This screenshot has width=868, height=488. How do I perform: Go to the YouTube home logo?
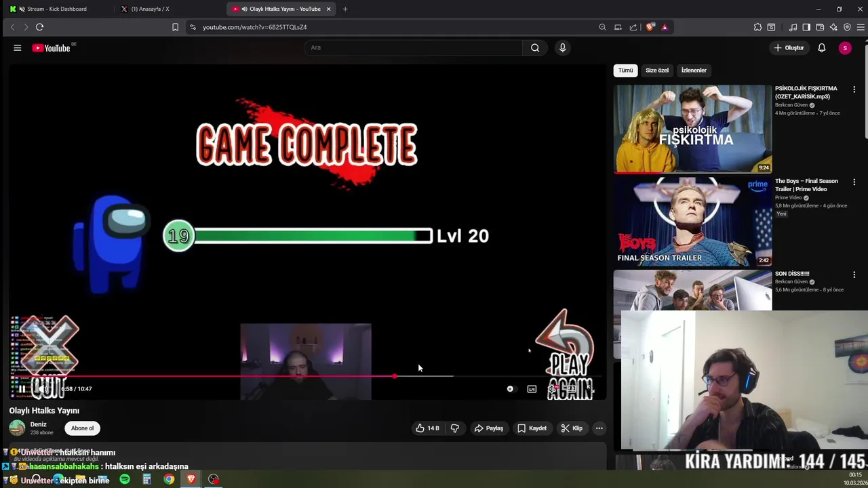pos(52,47)
